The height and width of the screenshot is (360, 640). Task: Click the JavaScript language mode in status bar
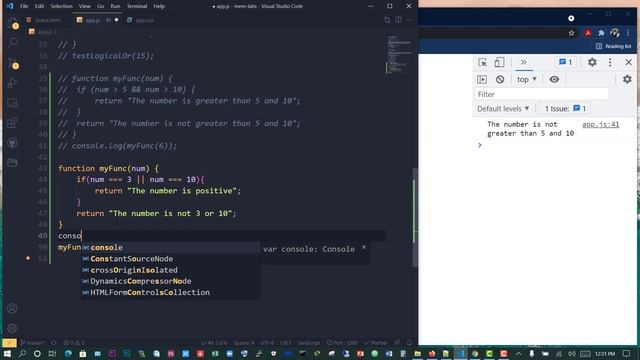click(x=309, y=343)
